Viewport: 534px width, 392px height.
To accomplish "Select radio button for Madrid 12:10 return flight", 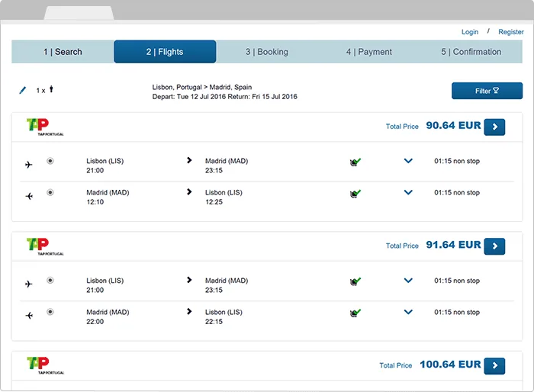I will click(50, 192).
